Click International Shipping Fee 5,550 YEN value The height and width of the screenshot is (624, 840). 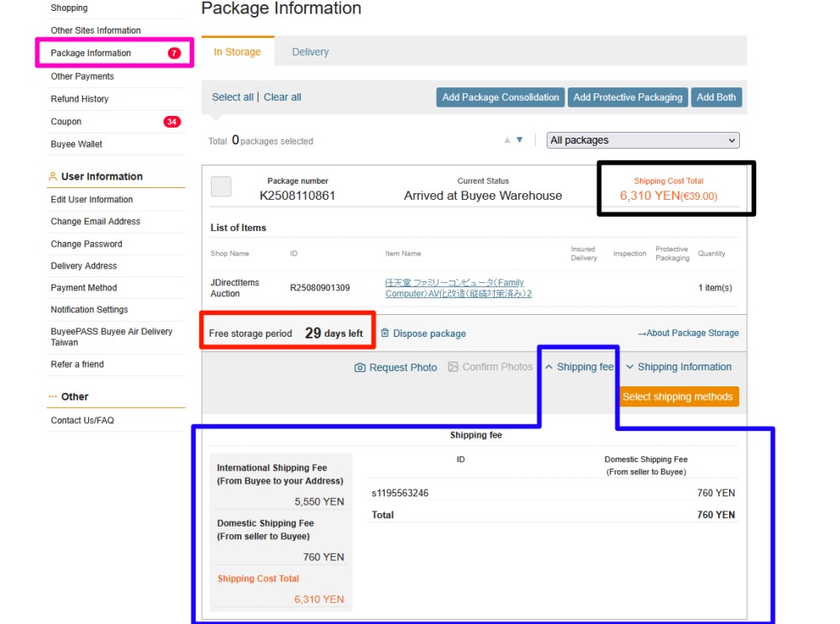[x=319, y=502]
